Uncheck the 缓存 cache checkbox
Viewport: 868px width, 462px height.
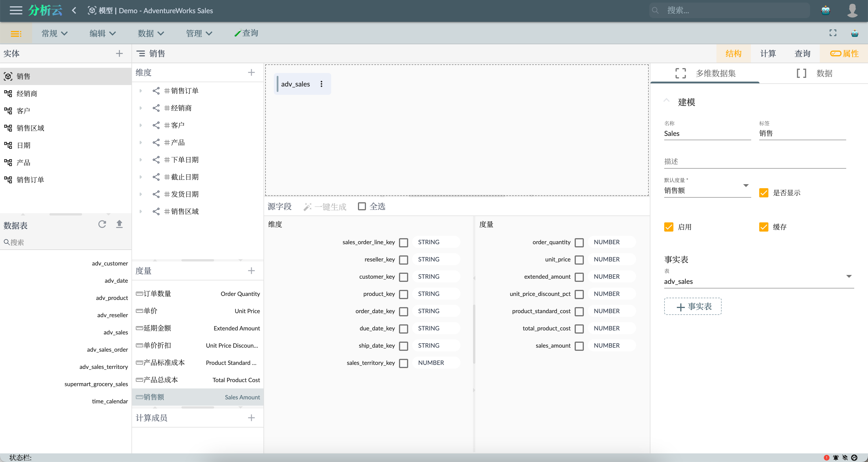(764, 227)
